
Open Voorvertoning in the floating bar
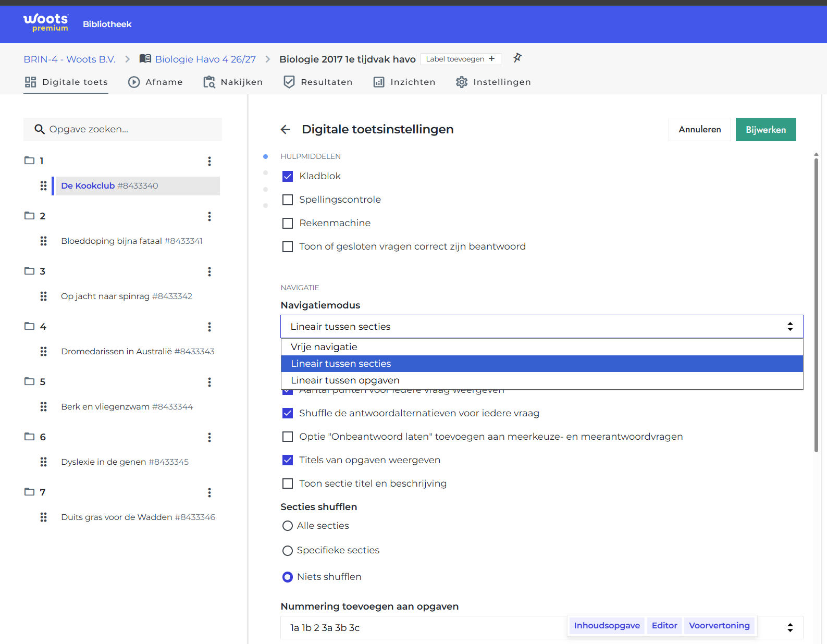point(719,626)
